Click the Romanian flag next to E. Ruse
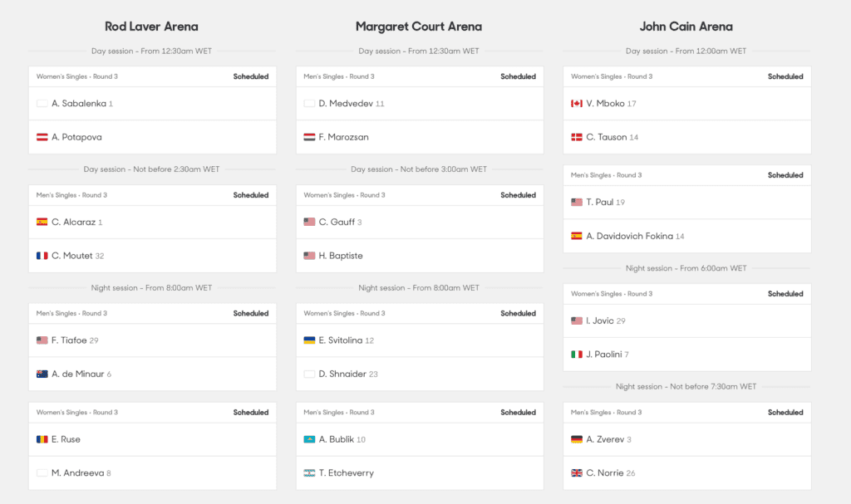The width and height of the screenshot is (851, 504). click(x=42, y=439)
